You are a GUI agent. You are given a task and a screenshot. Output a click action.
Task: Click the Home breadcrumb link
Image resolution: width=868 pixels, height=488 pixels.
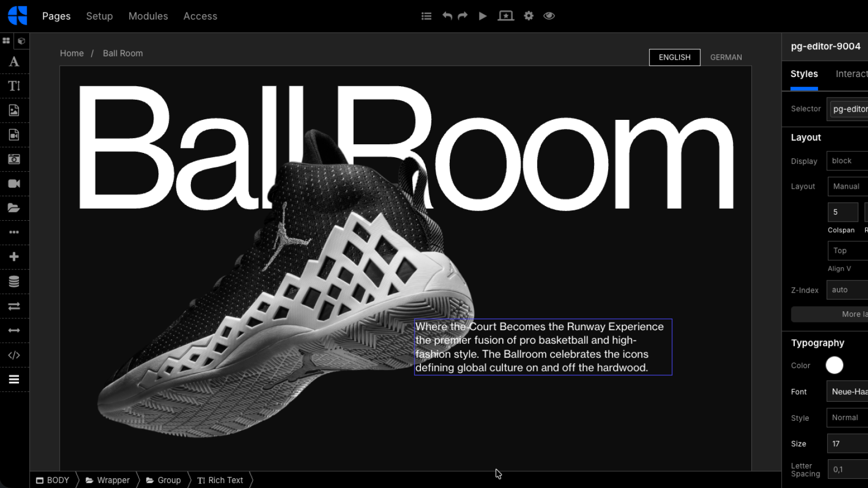[x=72, y=53]
